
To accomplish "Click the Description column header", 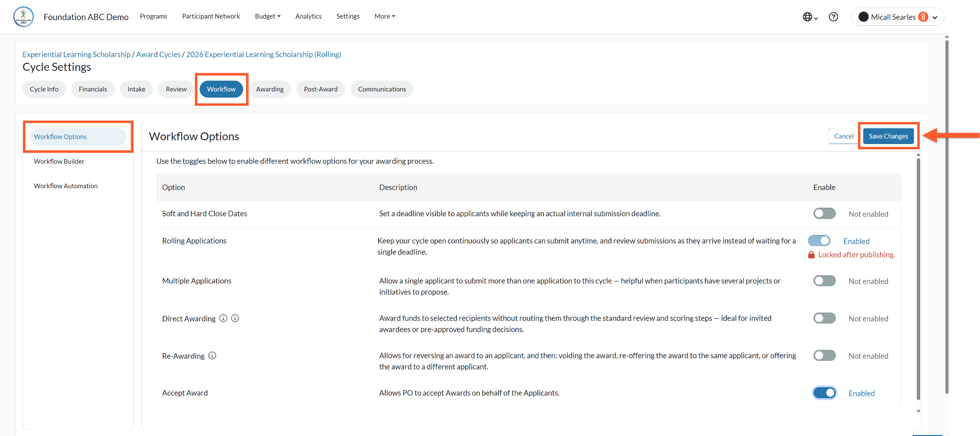I will tap(398, 187).
